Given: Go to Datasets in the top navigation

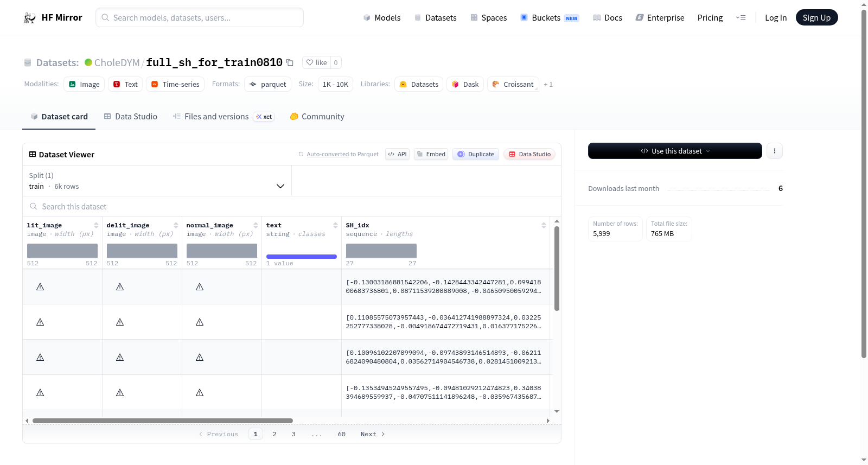Looking at the screenshot, I should (x=436, y=18).
